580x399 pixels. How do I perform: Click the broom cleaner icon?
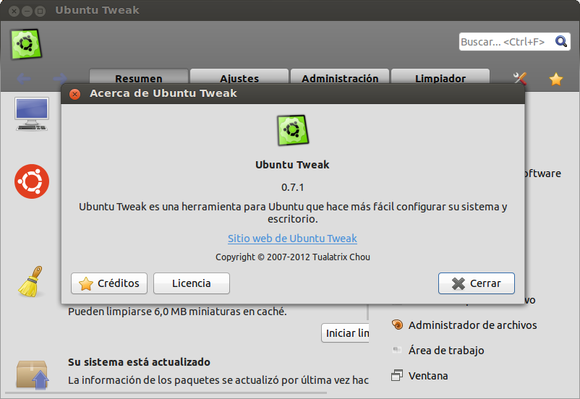[31, 281]
